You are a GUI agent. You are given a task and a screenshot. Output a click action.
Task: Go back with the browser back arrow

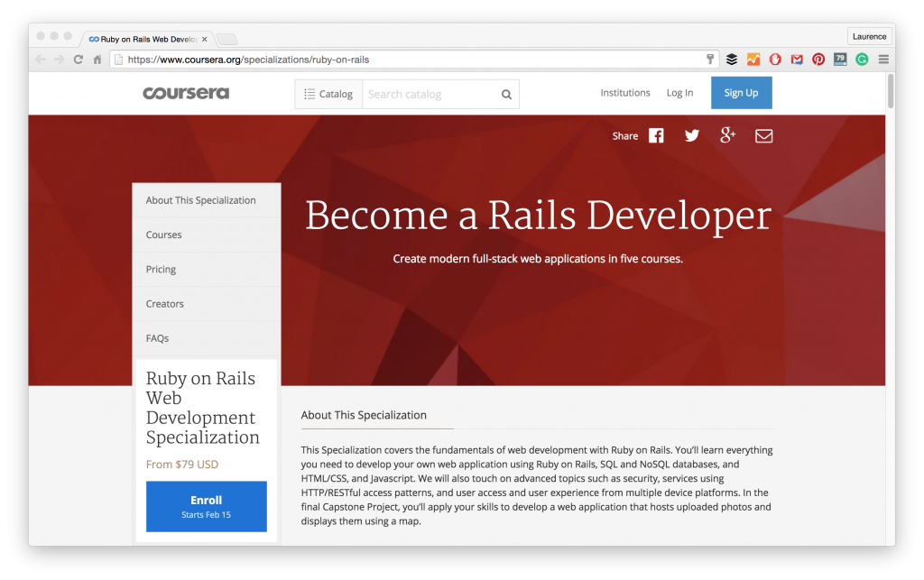point(41,60)
